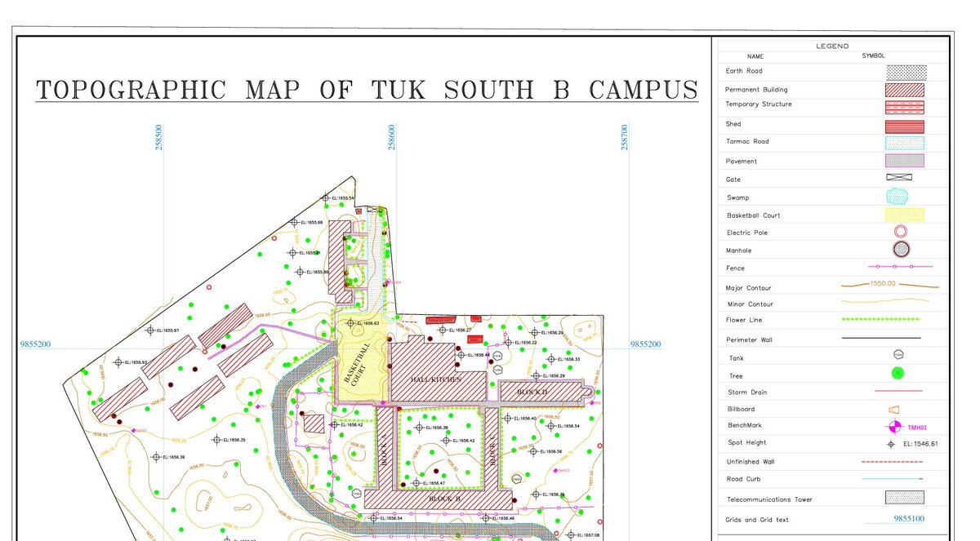Click the EL:1655.54 spot height label
The image size is (980, 541).
click(x=343, y=197)
